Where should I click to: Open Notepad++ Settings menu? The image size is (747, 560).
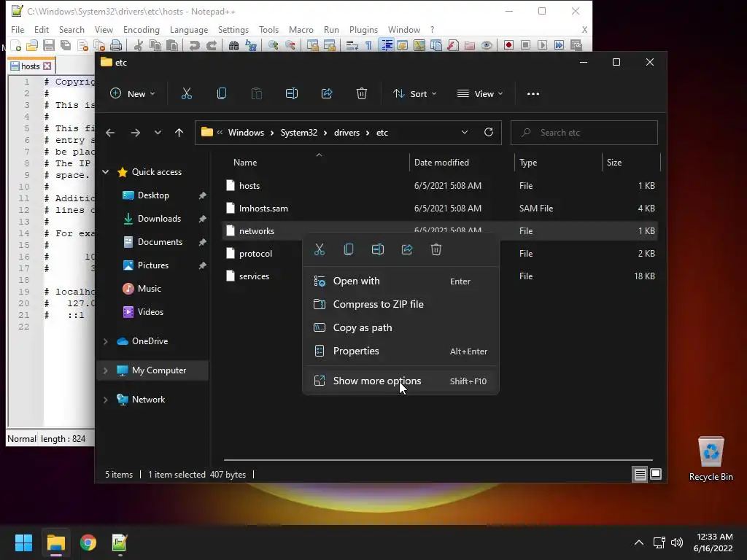click(x=233, y=29)
